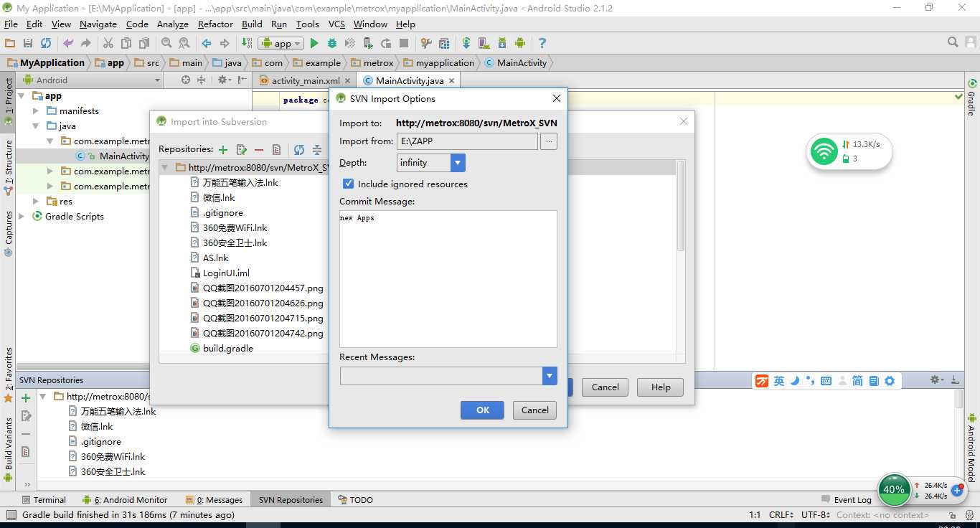
Task: Click Project panel settings gear icon
Action: coord(224,80)
